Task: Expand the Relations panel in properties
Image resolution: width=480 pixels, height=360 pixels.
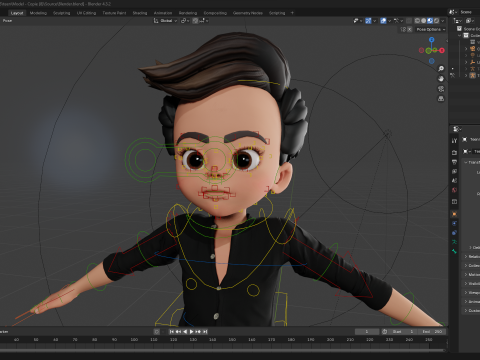Action: click(x=466, y=256)
